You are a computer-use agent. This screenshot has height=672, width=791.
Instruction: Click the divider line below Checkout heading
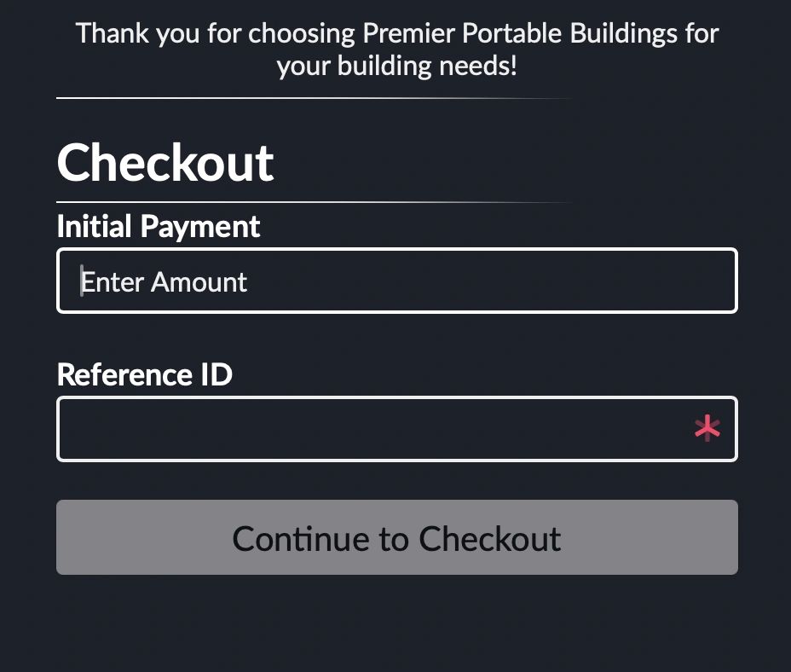(311, 202)
